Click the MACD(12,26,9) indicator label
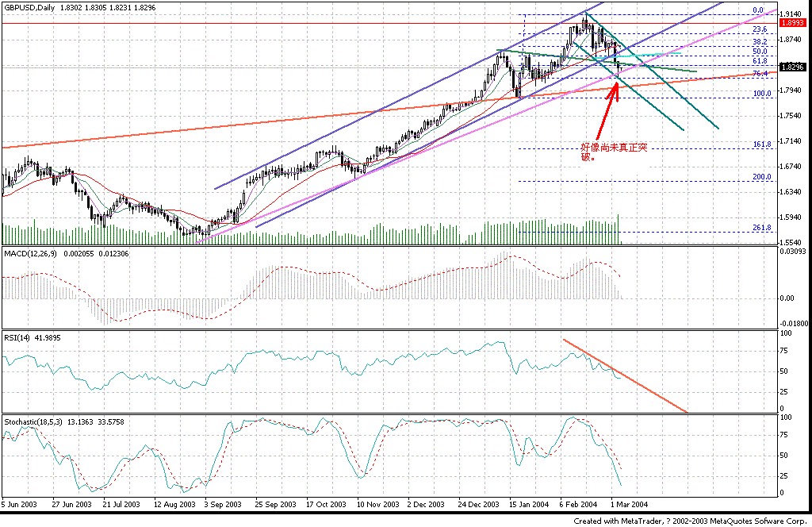Image resolution: width=812 pixels, height=527 pixels. pos(32,254)
